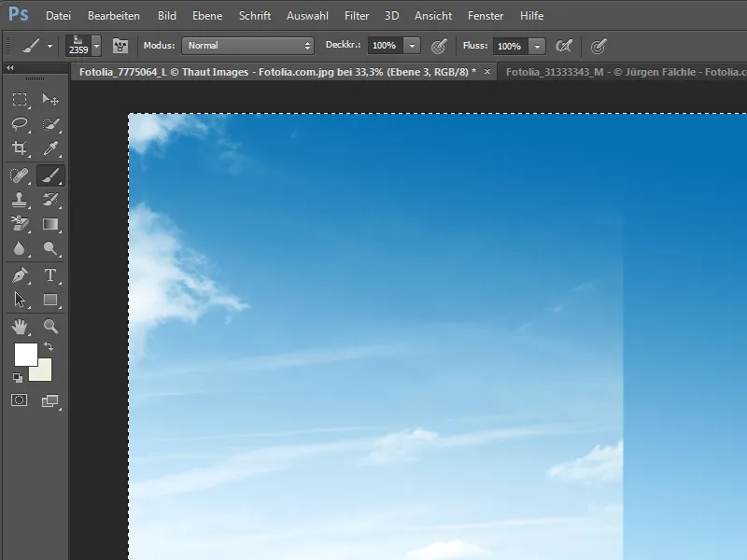Viewport: 747px width, 560px height.
Task: Select the Zoom tool
Action: [50, 327]
